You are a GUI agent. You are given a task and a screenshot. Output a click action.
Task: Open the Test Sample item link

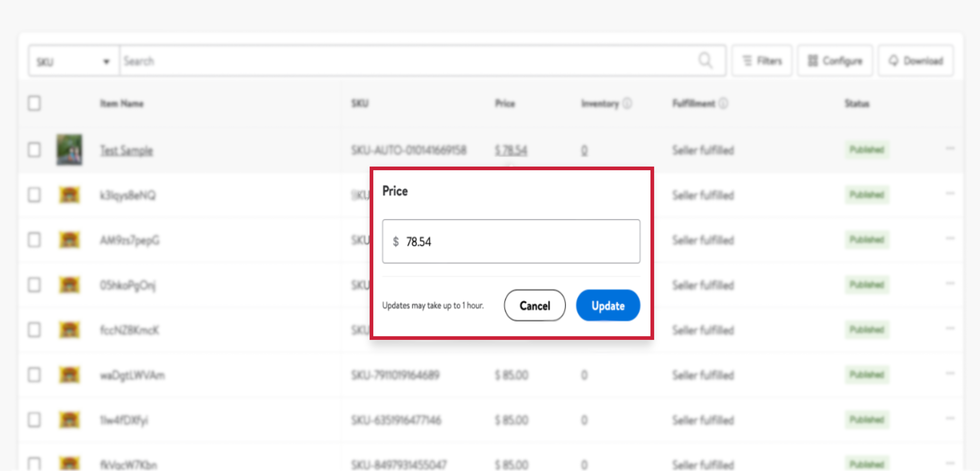[126, 151]
